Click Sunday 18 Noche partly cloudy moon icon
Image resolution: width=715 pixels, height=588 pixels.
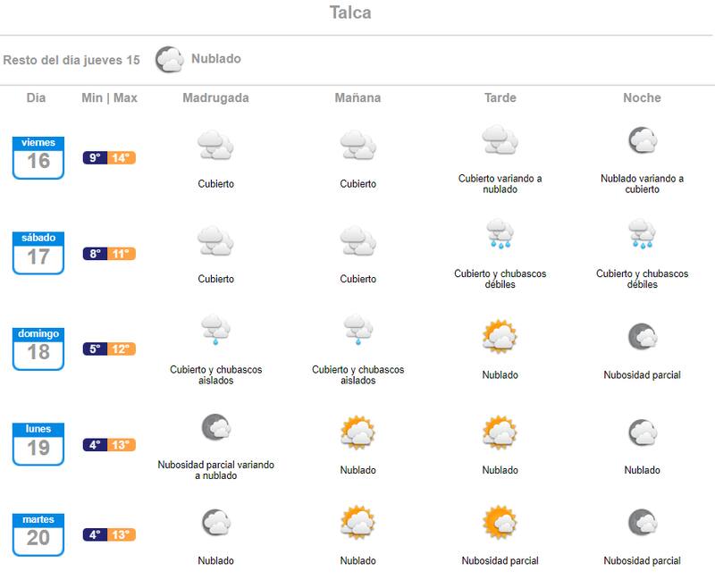[642, 336]
